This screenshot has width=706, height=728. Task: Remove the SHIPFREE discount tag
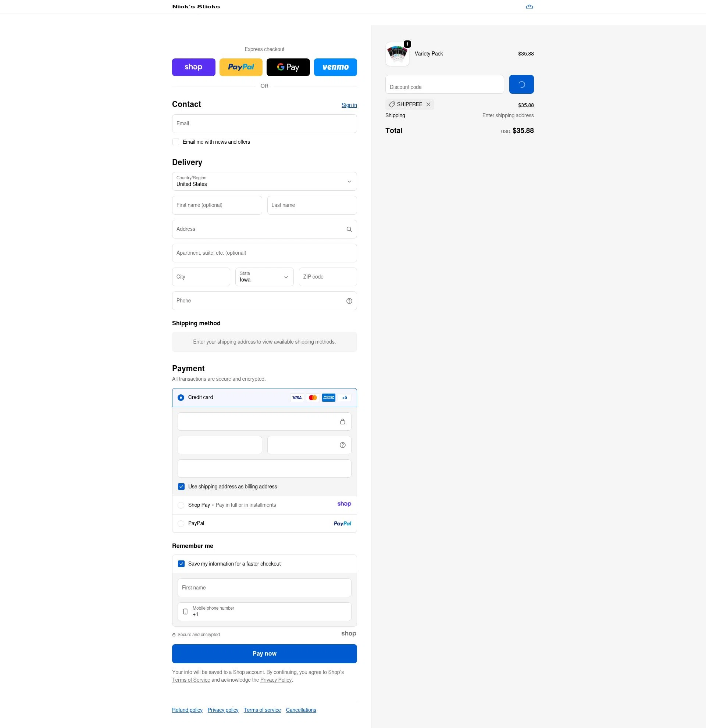point(428,104)
